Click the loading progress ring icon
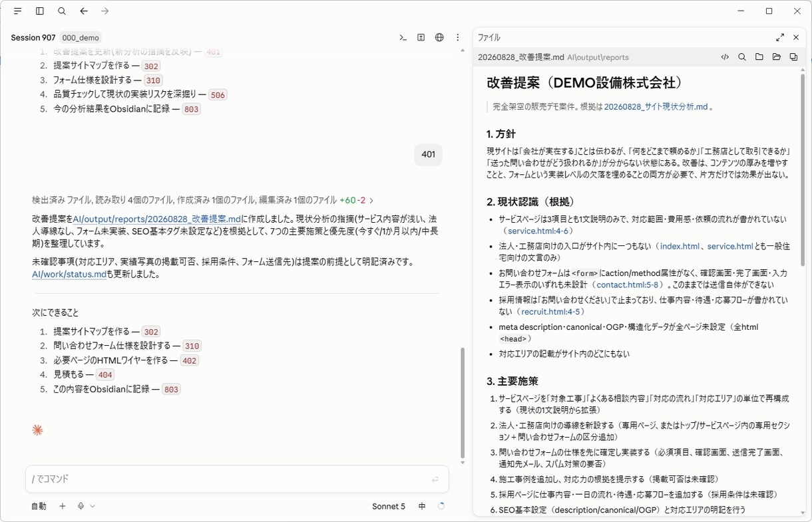The width and height of the screenshot is (812, 522). [441, 506]
